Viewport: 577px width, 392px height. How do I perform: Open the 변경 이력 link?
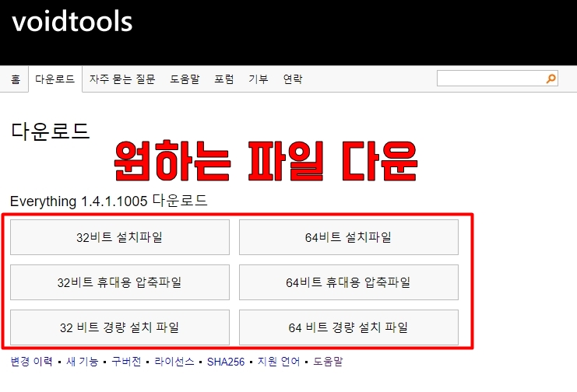tap(32, 362)
